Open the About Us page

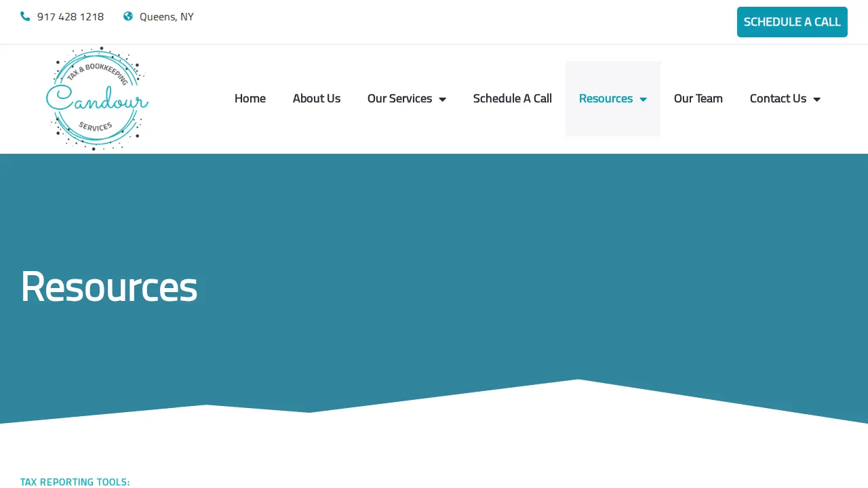[317, 98]
